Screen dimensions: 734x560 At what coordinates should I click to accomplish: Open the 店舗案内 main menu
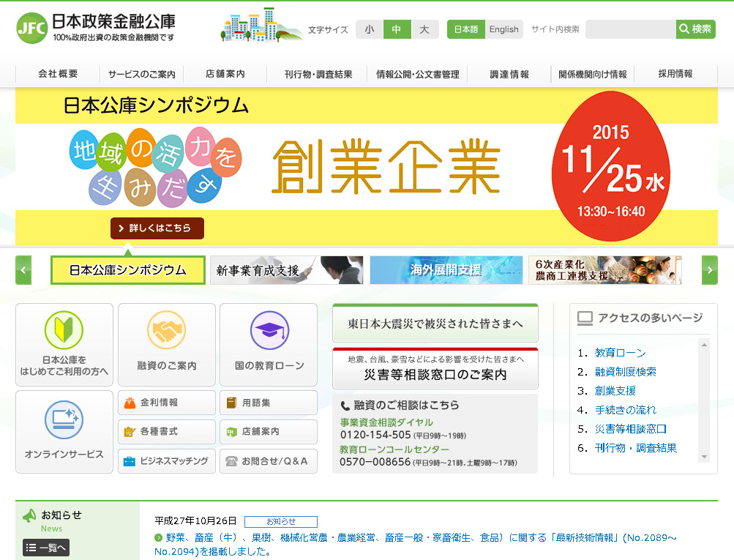coord(225,74)
